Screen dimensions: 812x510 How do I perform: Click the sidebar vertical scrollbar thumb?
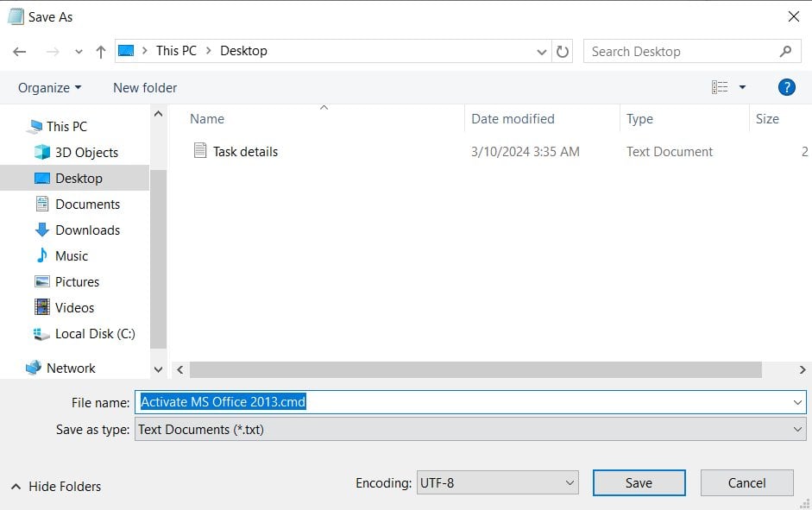coord(159,259)
